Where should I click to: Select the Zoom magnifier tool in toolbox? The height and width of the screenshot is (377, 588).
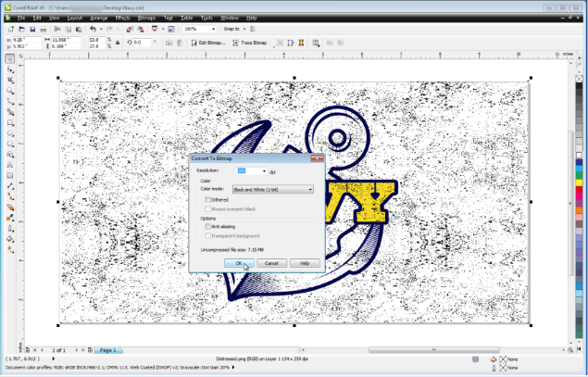(x=10, y=91)
